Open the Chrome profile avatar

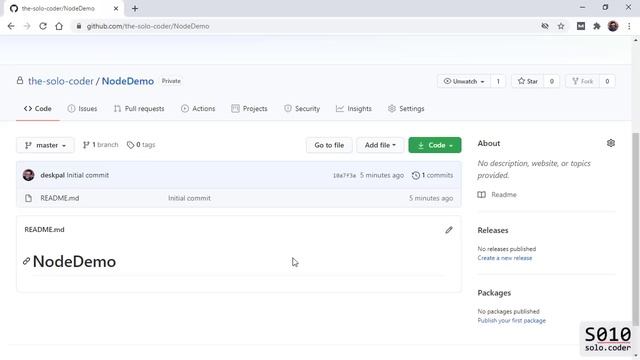(x=613, y=26)
